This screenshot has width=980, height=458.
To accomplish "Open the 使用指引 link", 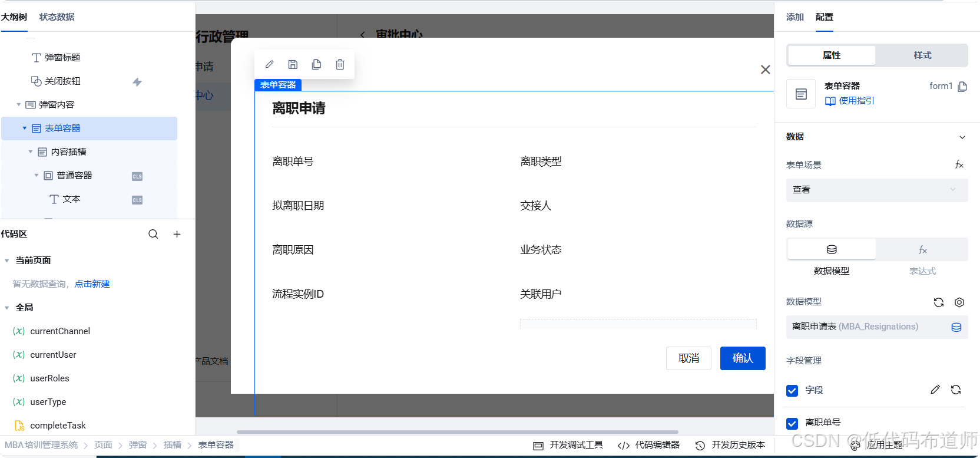I will click(849, 101).
